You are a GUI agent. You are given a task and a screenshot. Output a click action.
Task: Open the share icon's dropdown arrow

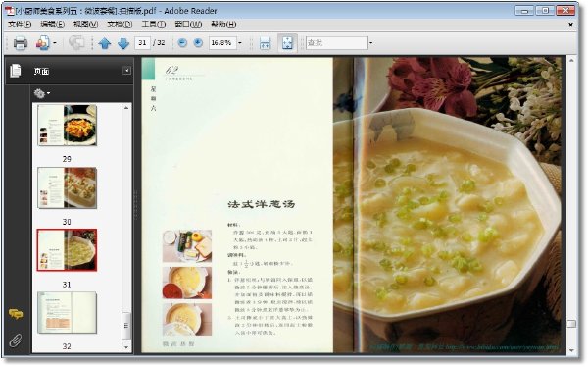[x=55, y=43]
